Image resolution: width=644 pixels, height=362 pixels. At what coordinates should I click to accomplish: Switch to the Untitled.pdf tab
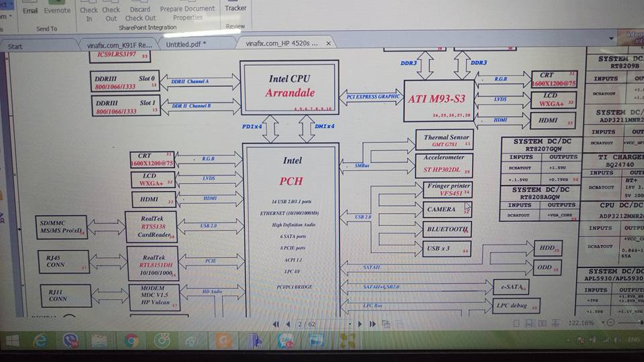pos(186,44)
